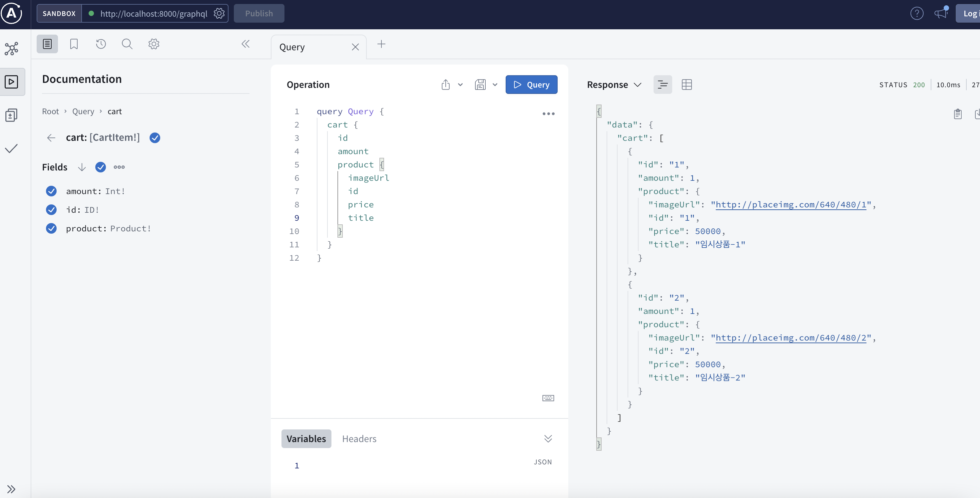The height and width of the screenshot is (498, 980).
Task: Click the search magnifier icon
Action: tap(127, 44)
